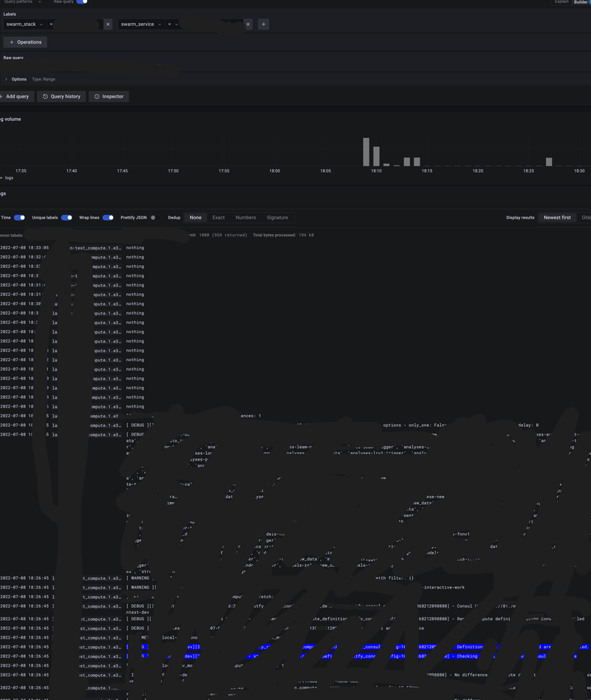Click the Add query button
This screenshot has height=700, width=591.
coord(16,97)
